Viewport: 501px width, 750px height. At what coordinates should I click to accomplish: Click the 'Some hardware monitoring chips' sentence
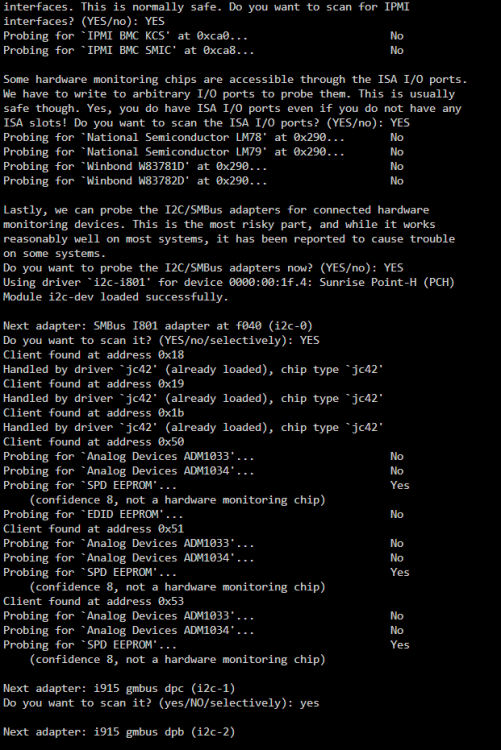pyautogui.click(x=235, y=79)
